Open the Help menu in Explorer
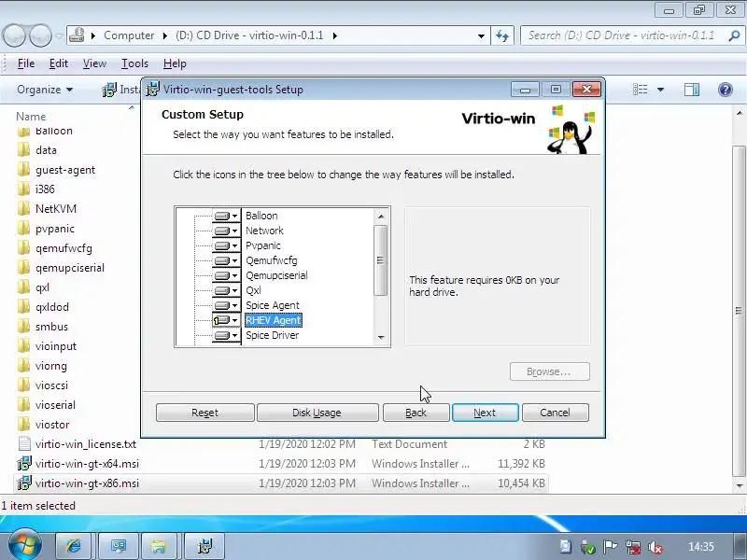This screenshot has width=747, height=560. coord(175,63)
